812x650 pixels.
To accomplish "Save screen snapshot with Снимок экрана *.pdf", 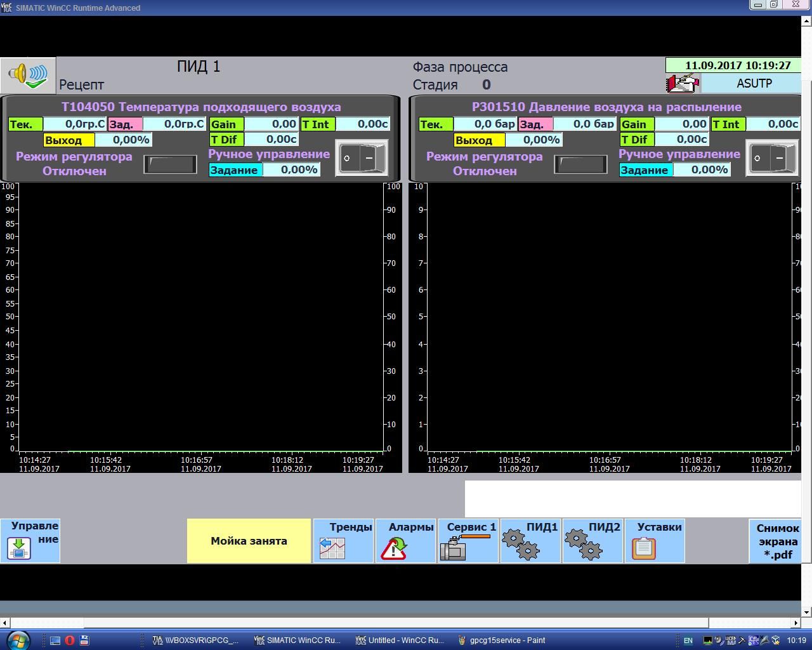I will point(775,541).
